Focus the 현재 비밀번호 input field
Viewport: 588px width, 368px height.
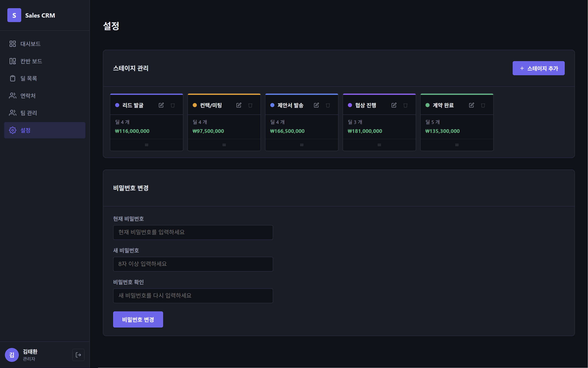tap(193, 232)
